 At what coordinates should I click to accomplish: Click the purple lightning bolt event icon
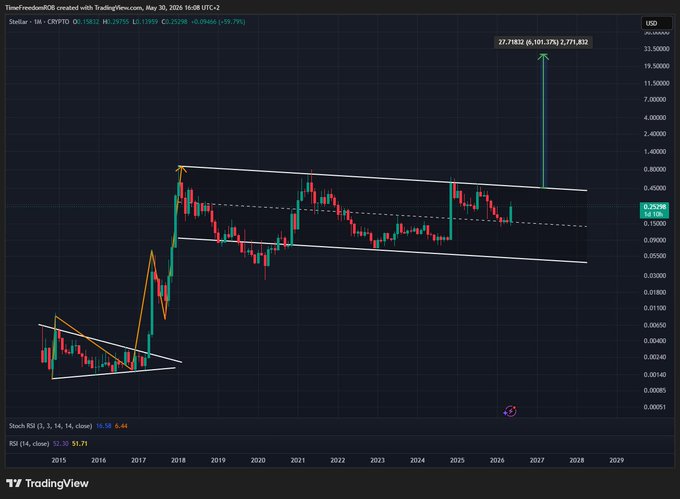tap(510, 411)
